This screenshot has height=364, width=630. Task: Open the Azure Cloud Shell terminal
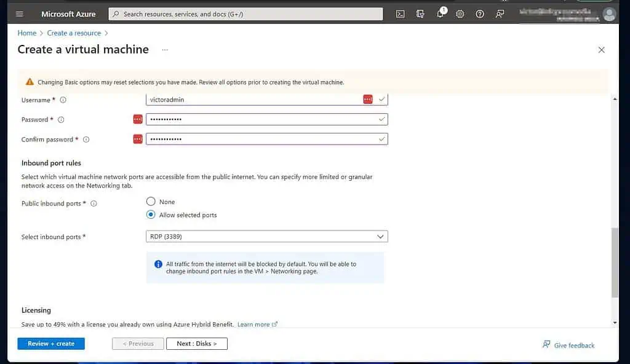(400, 14)
